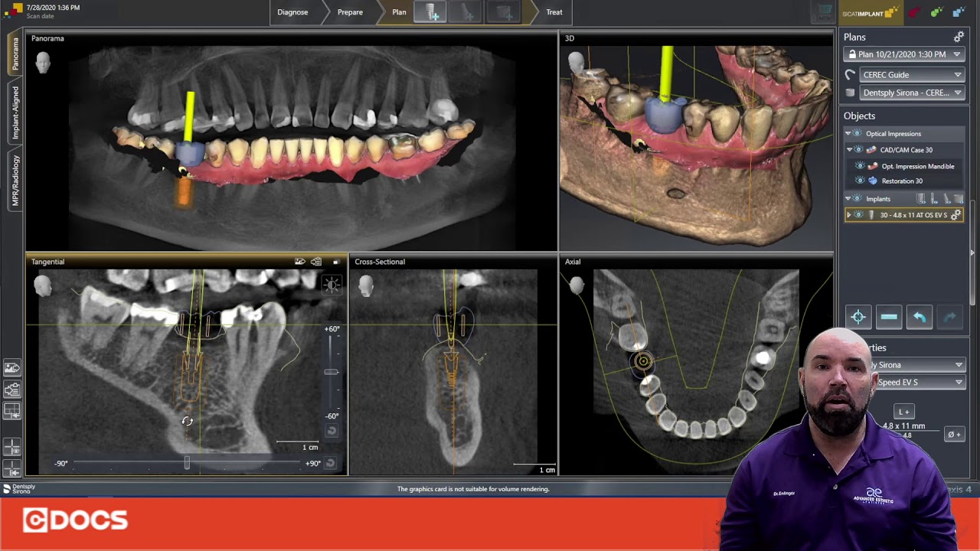Open the Plan 10/21/2020 1:30 PM dropdown
Screen dimensions: 980x551
pos(903,54)
